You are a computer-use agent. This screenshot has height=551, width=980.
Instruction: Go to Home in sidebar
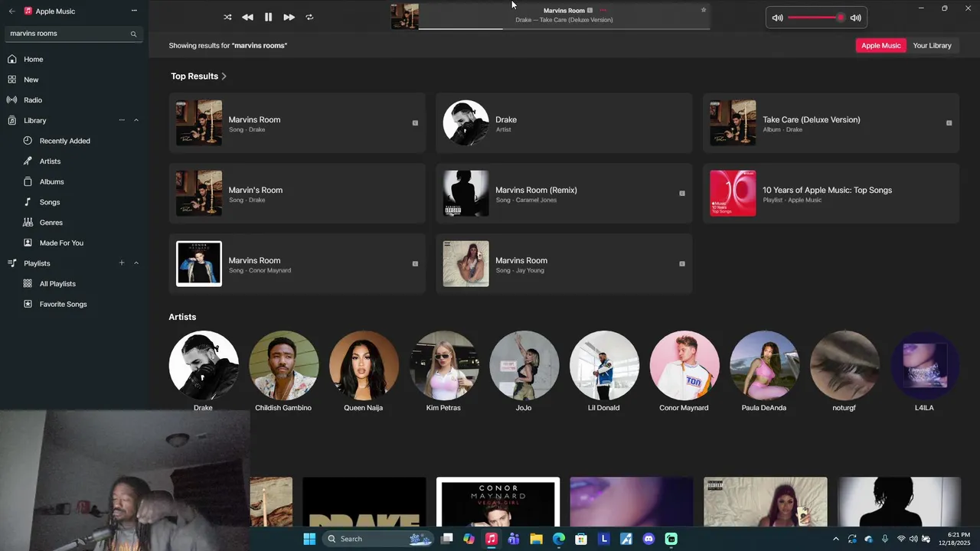click(33, 59)
